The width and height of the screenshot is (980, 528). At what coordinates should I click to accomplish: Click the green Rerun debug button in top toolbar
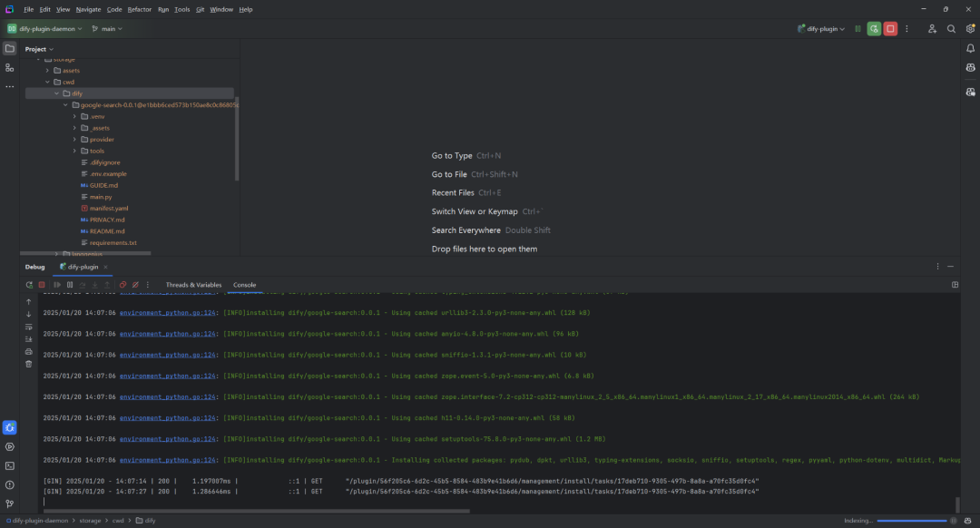(x=874, y=29)
